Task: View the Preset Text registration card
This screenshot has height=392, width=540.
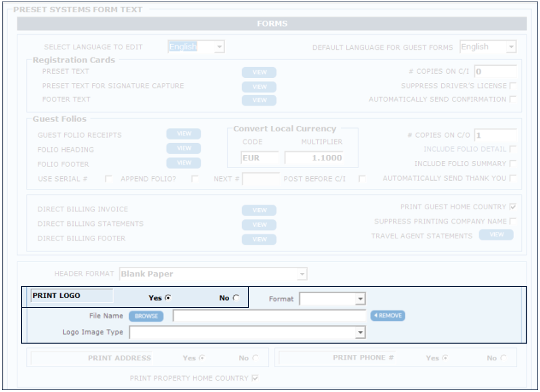Action: pyautogui.click(x=259, y=72)
